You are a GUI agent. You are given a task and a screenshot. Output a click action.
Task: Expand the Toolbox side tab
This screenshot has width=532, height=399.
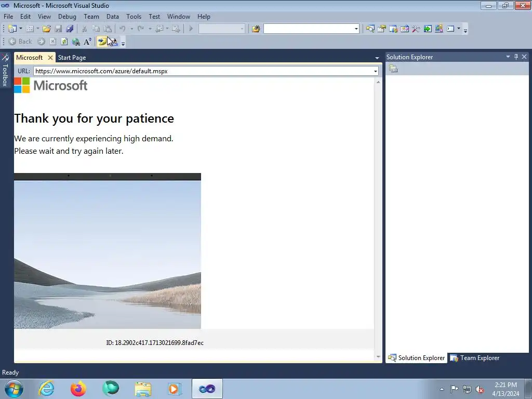pyautogui.click(x=5, y=71)
